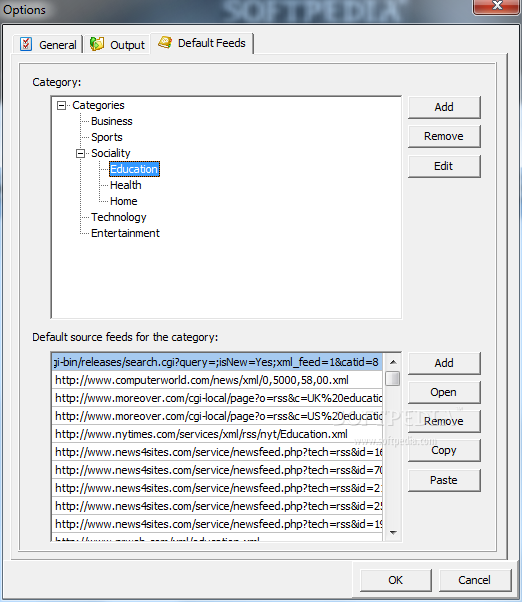The width and height of the screenshot is (522, 602).
Task: Select the Technology category
Action: 119,217
